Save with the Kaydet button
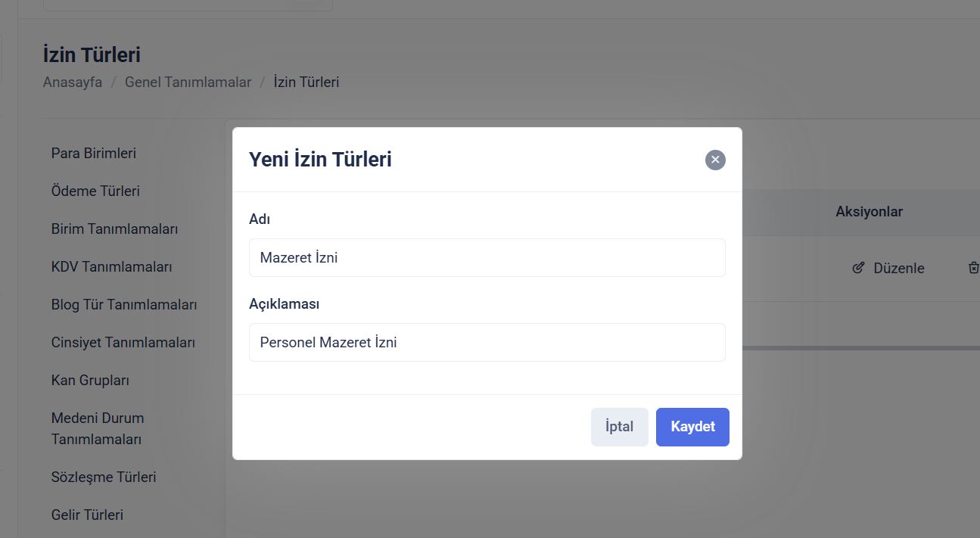The width and height of the screenshot is (980, 538). [692, 427]
